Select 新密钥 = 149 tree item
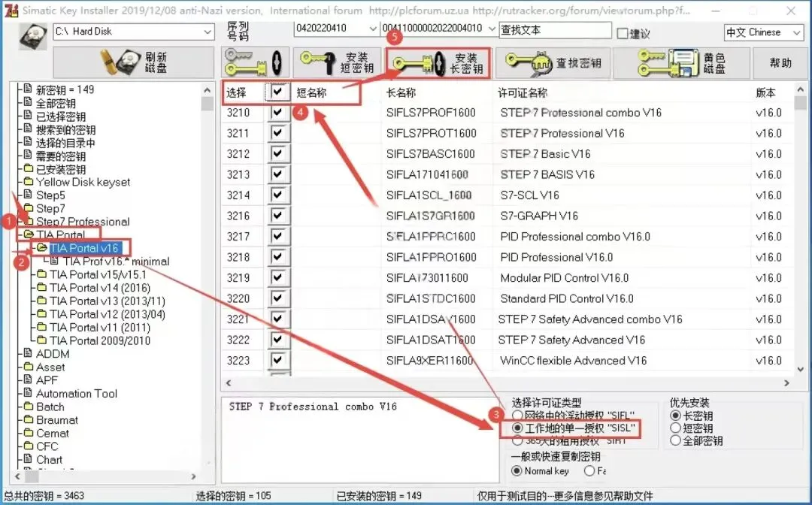This screenshot has height=505, width=812. point(65,89)
